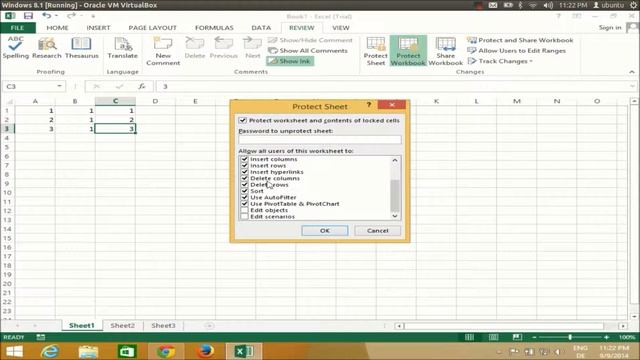Image resolution: width=640 pixels, height=360 pixels.
Task: Open the Undo history dropdown arrow
Action: tap(56, 16)
